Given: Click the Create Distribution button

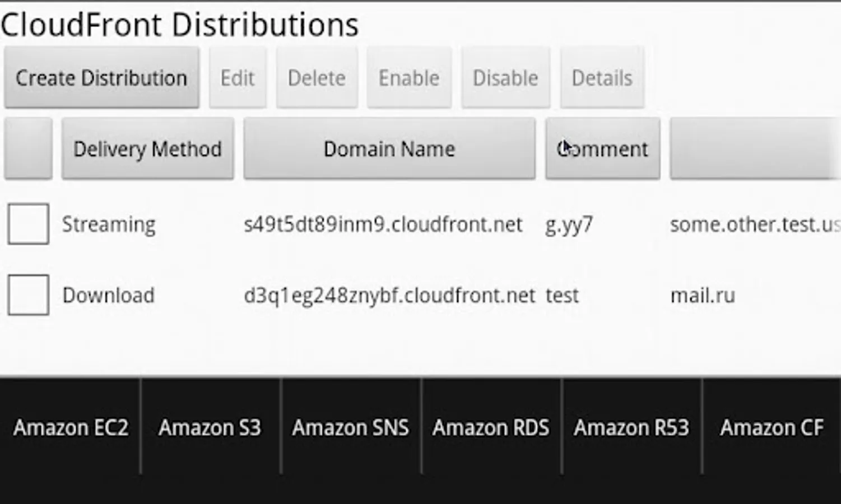Looking at the screenshot, I should click(x=101, y=78).
